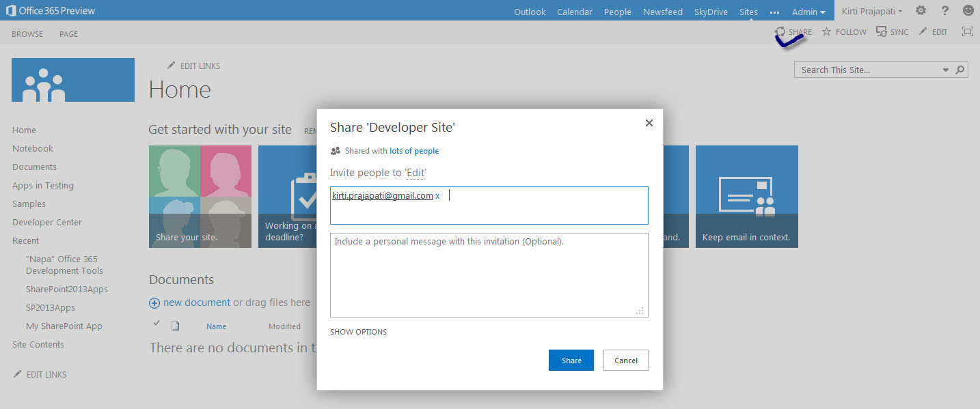Viewport: 980px width, 409px height.
Task: Open Kirti Prajapati user menu
Action: (872, 12)
